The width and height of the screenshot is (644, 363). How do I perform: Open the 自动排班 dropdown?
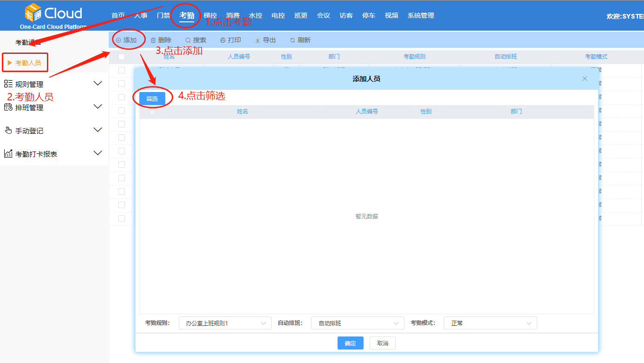point(357,323)
